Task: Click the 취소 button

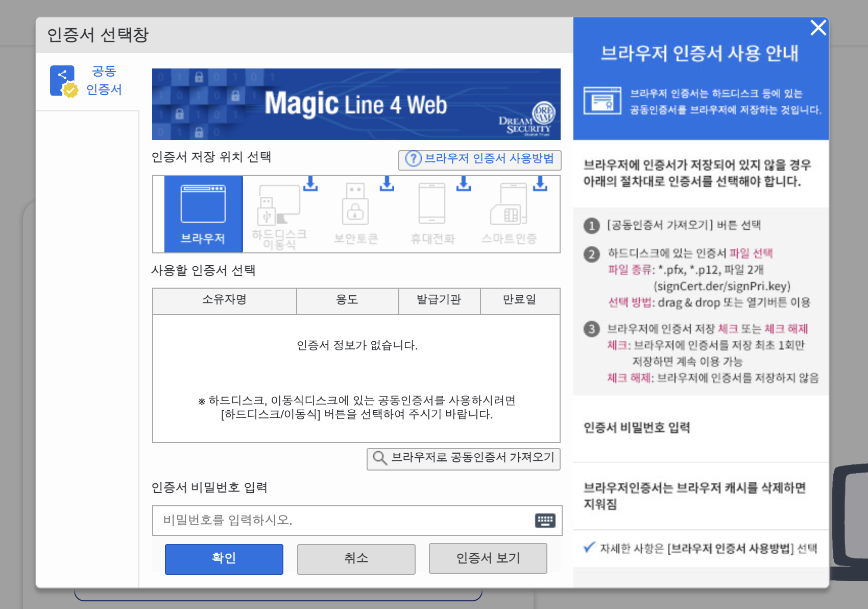Action: click(356, 558)
